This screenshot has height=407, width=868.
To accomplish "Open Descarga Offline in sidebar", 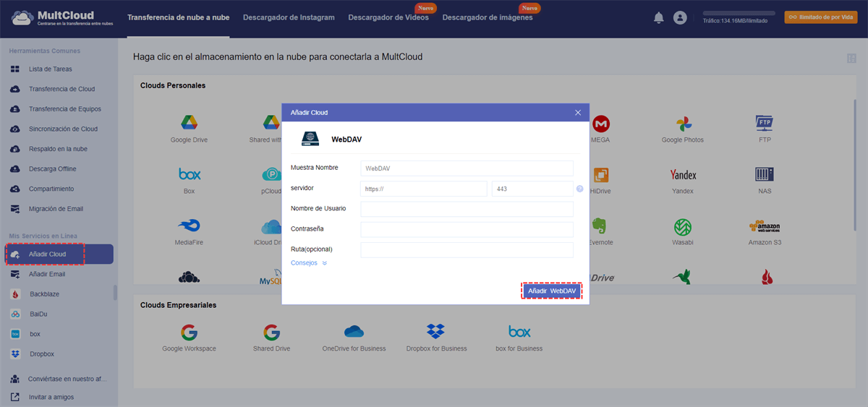I will [58, 169].
